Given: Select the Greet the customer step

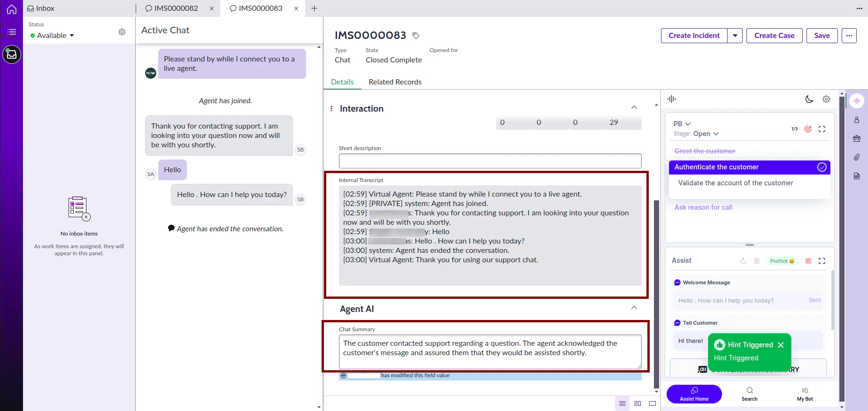Looking at the screenshot, I should click(705, 151).
